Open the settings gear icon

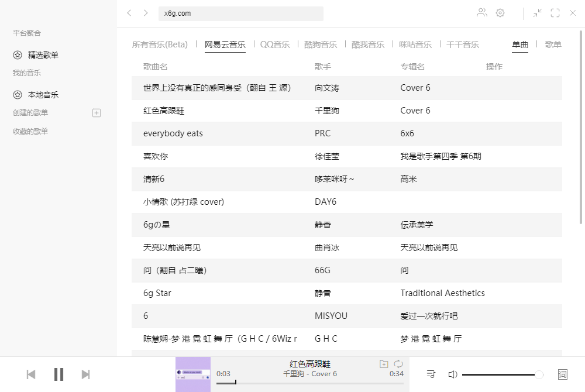pyautogui.click(x=500, y=13)
